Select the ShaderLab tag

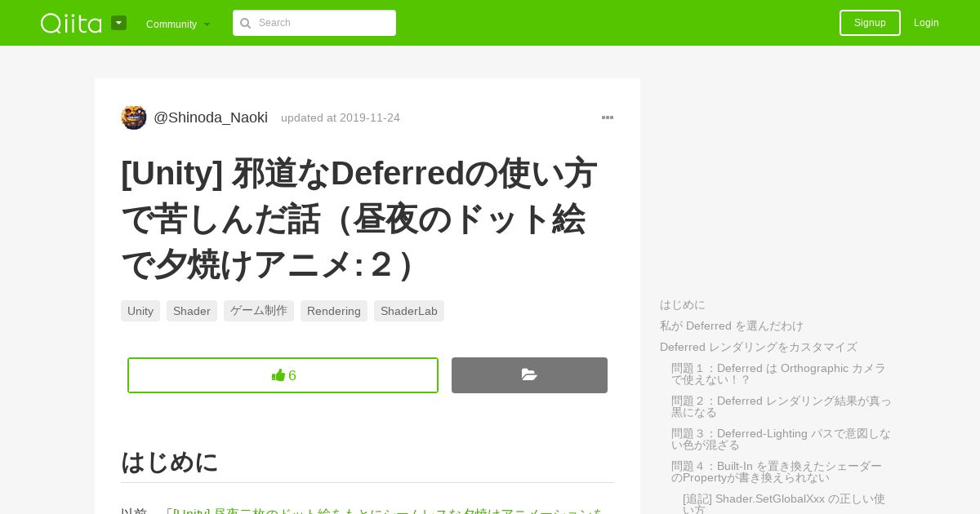(x=409, y=311)
